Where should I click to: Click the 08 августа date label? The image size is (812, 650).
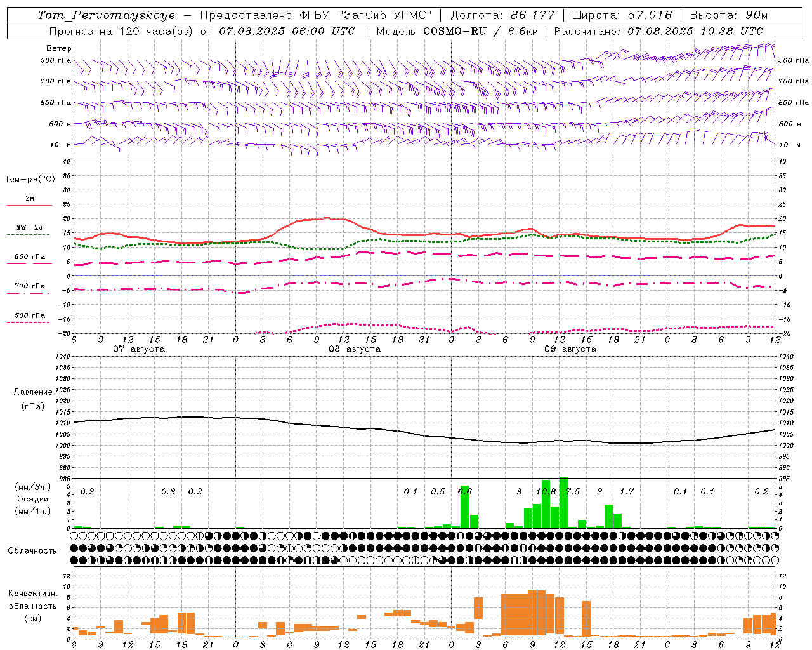[355, 349]
